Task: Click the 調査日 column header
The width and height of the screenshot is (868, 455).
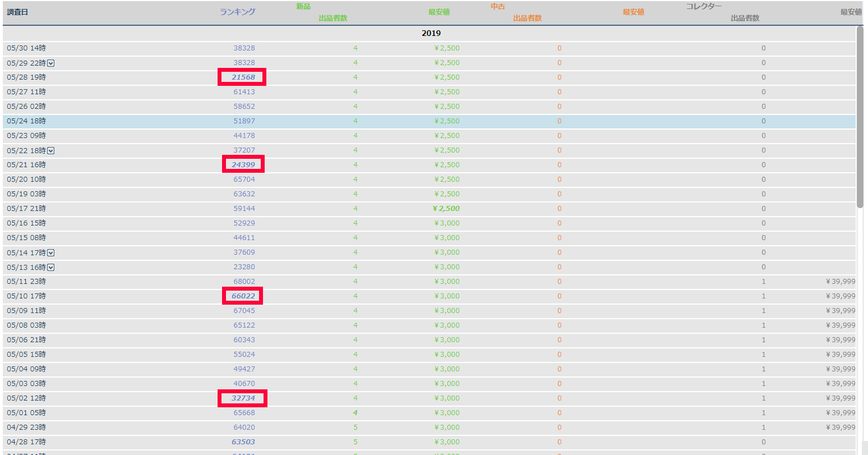Action: [17, 12]
